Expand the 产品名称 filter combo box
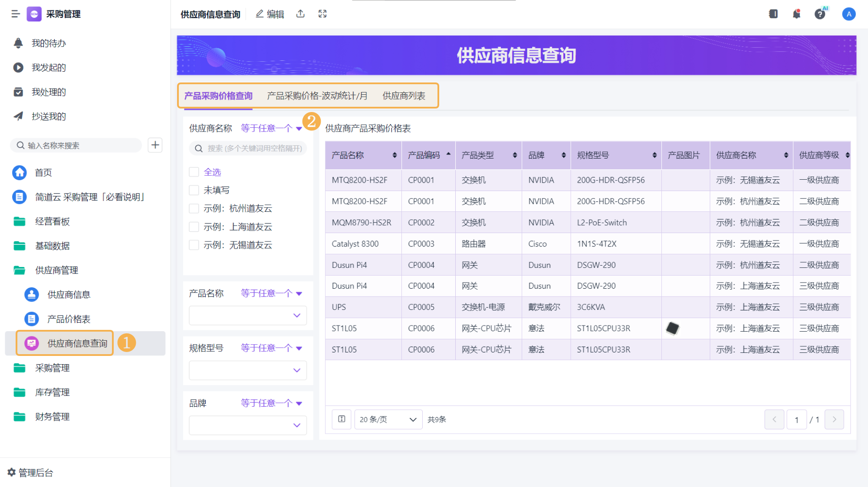The image size is (868, 487). pyautogui.click(x=248, y=316)
